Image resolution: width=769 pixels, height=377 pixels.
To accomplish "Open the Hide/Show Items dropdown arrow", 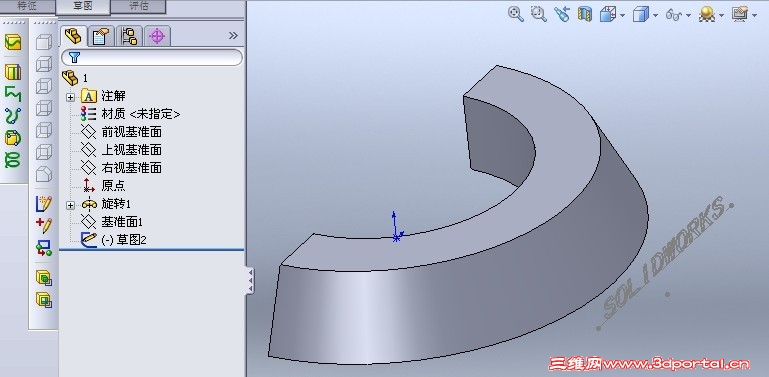I will click(x=689, y=16).
